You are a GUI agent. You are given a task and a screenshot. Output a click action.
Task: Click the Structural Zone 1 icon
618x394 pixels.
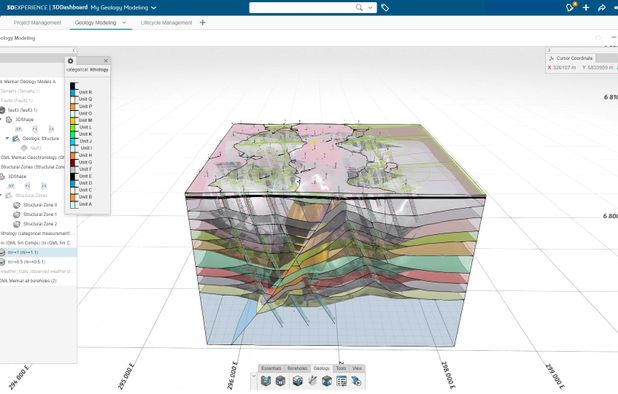(17, 214)
